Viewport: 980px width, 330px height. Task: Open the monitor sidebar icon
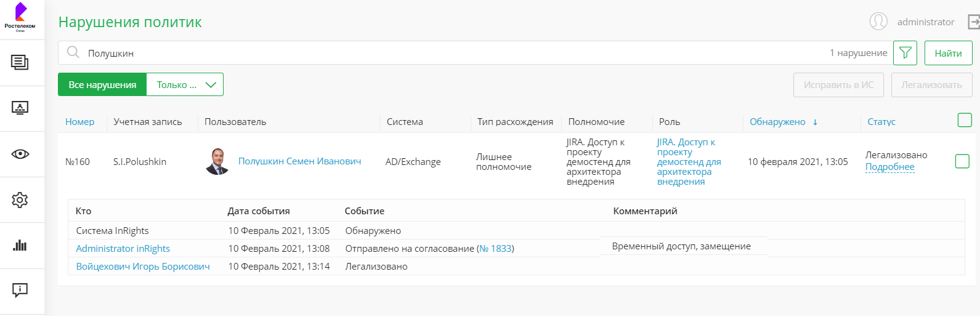20,108
